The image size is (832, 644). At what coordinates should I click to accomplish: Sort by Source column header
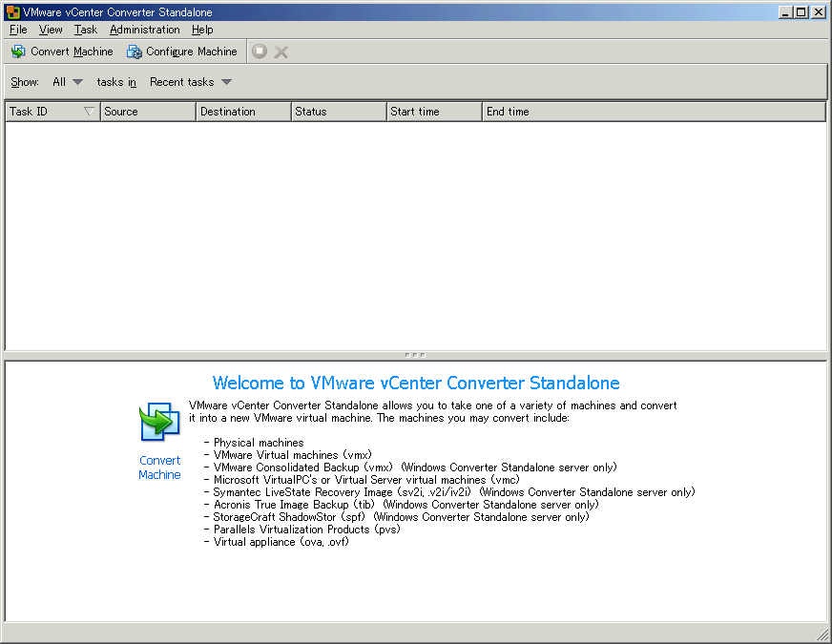tap(148, 112)
